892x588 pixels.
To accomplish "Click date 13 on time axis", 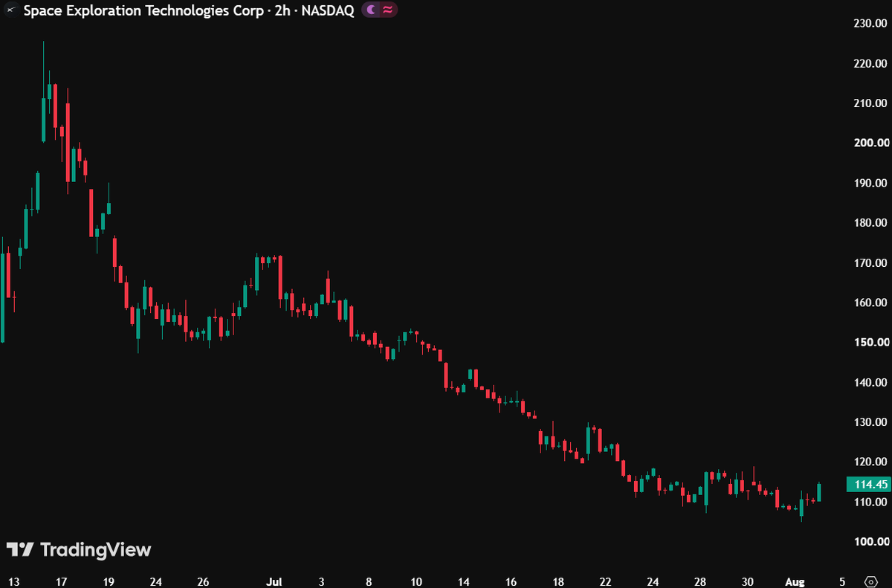I will 13,581.
